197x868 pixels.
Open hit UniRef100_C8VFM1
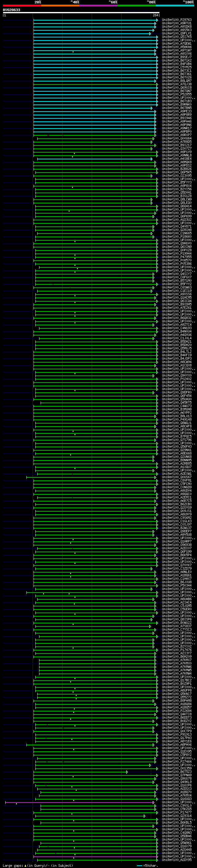177,481
